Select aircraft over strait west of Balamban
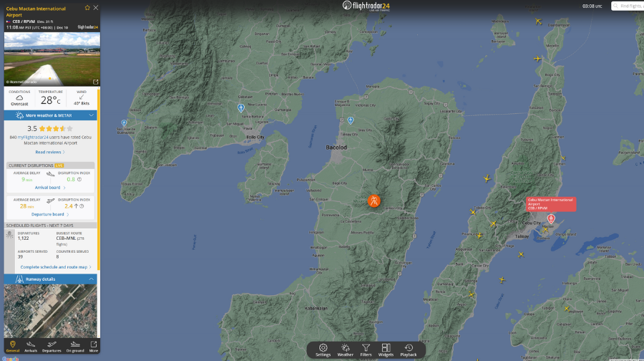Screen dimensions: 644x361 487,178
